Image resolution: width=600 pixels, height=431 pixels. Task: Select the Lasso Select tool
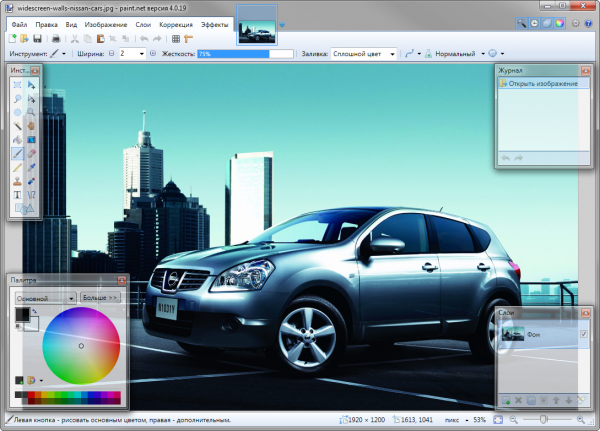coord(17,98)
